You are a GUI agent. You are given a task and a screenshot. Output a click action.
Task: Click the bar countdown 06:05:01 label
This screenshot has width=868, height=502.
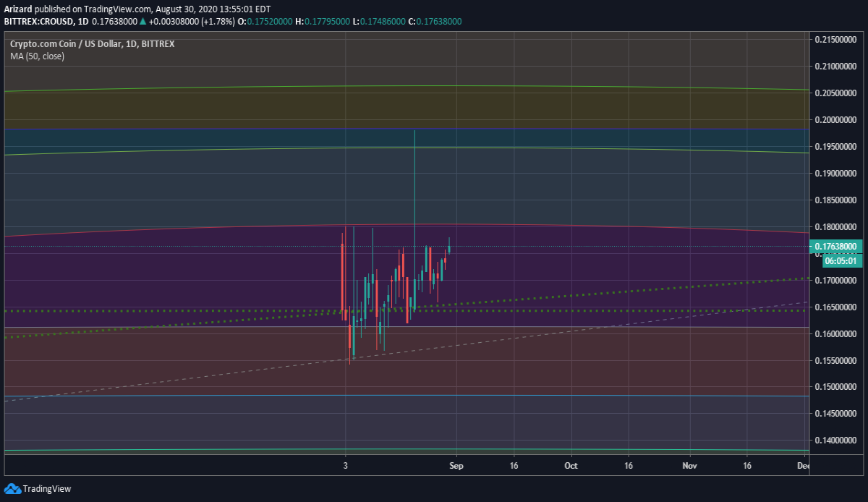[x=841, y=260]
